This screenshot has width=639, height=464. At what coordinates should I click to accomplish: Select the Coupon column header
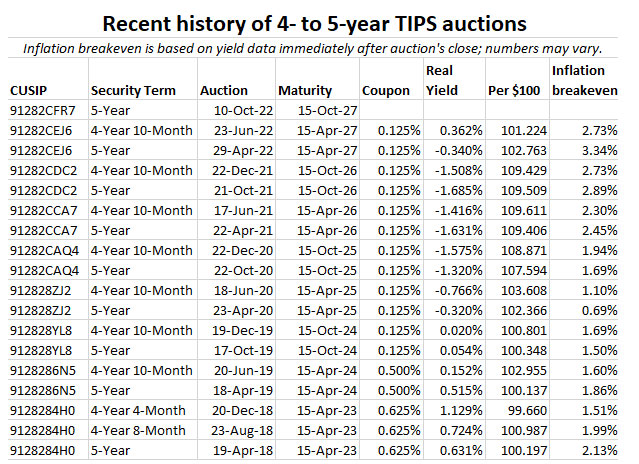386,91
